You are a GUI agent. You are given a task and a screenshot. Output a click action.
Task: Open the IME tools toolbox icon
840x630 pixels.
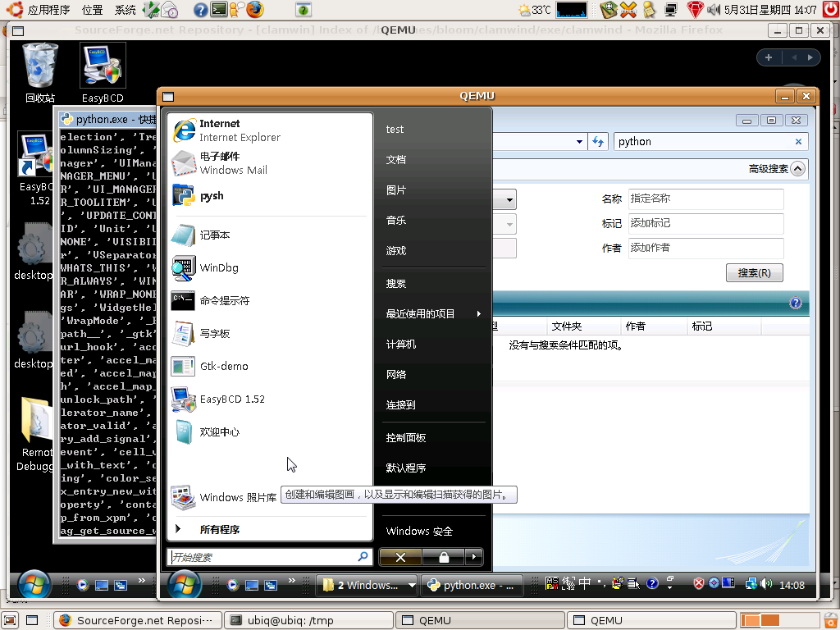pos(618,583)
